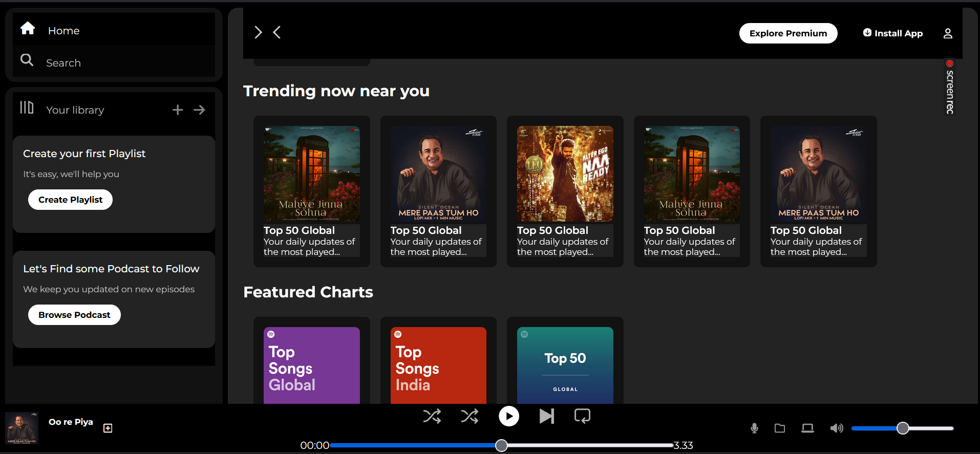Click the microphone lyrics icon
Image resolution: width=980 pixels, height=454 pixels.
click(754, 428)
